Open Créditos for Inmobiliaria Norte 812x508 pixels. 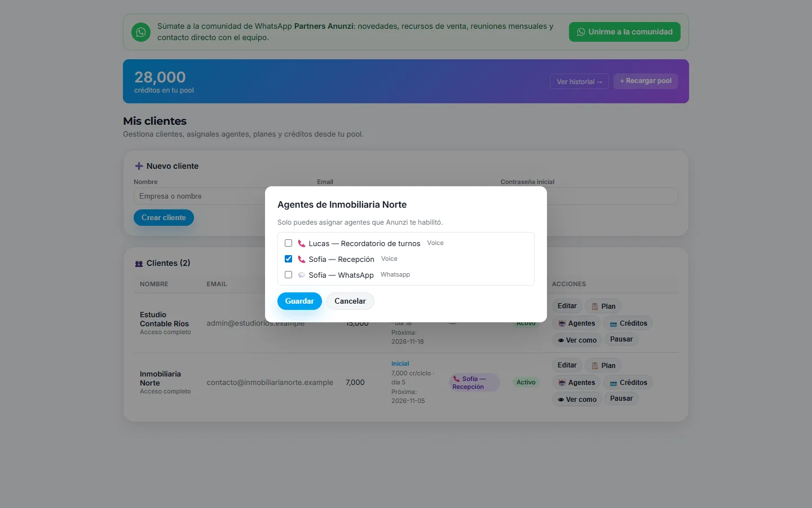[628, 383]
